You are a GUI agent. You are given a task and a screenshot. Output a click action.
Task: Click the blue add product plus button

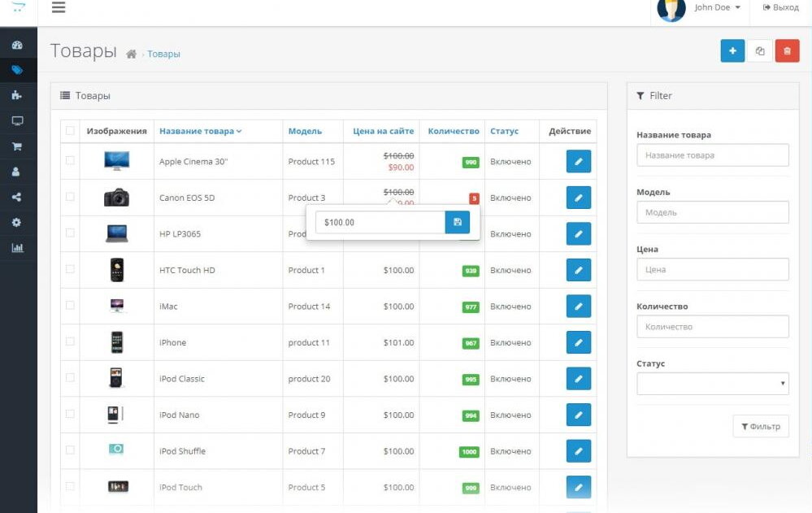coord(732,51)
